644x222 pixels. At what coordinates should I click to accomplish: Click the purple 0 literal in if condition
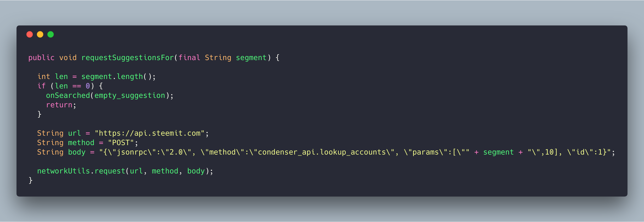[x=88, y=86]
